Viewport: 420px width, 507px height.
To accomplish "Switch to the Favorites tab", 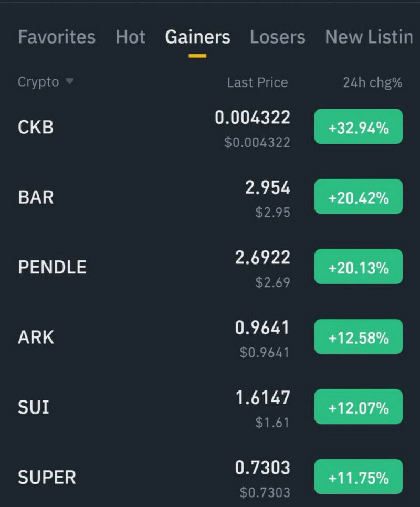I will [57, 37].
